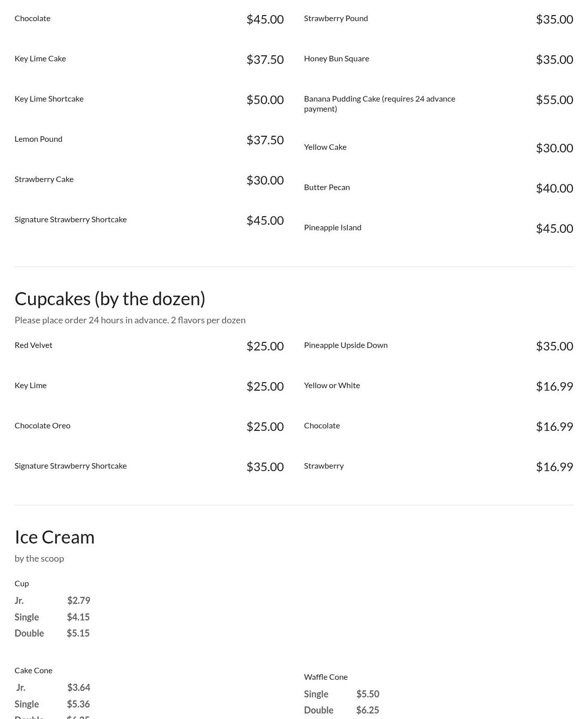Select Red Velvet cupcakes
This screenshot has width=588, height=719.
[33, 345]
